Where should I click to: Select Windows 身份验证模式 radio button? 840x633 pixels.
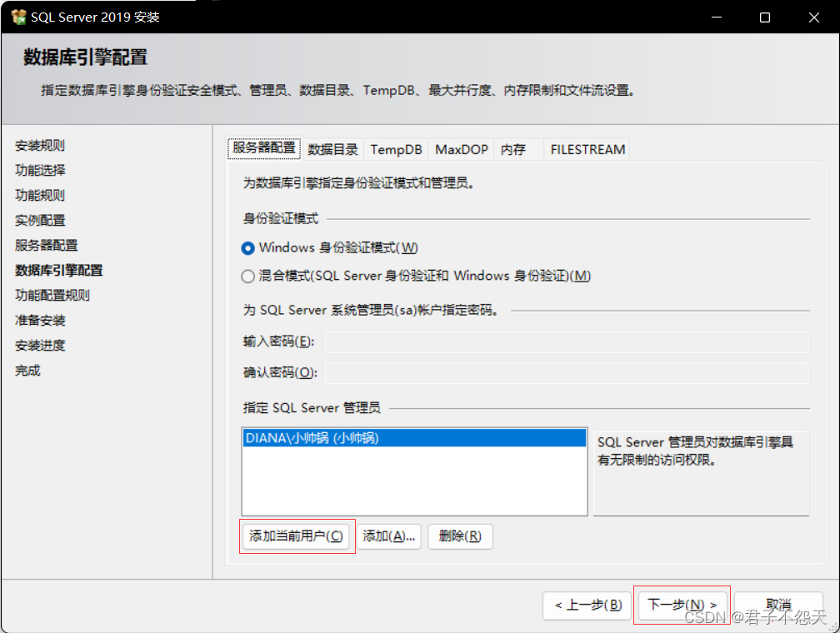247,248
